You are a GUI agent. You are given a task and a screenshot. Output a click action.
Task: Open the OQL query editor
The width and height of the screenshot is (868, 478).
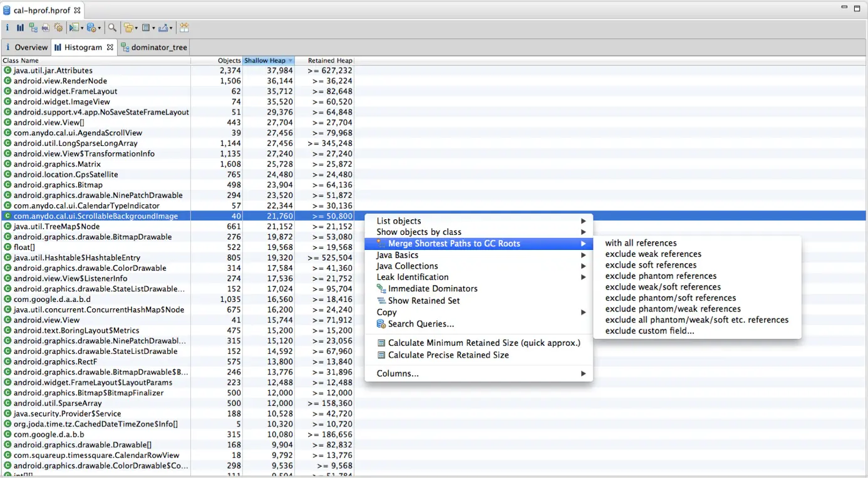(x=46, y=28)
